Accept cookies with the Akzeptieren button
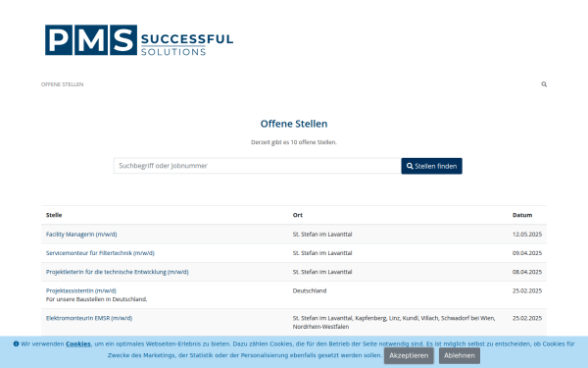Image resolution: width=588 pixels, height=368 pixels. point(409,355)
